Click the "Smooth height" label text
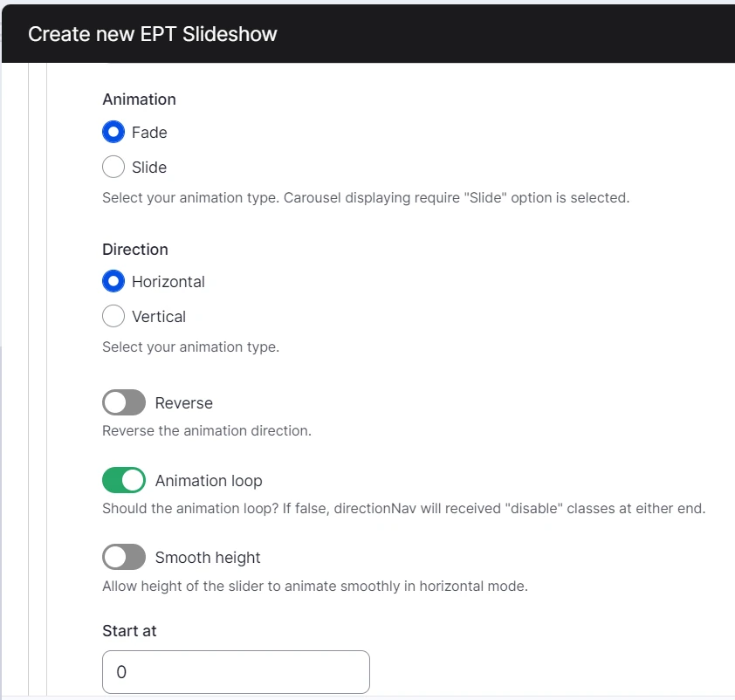735x700 pixels. click(208, 558)
